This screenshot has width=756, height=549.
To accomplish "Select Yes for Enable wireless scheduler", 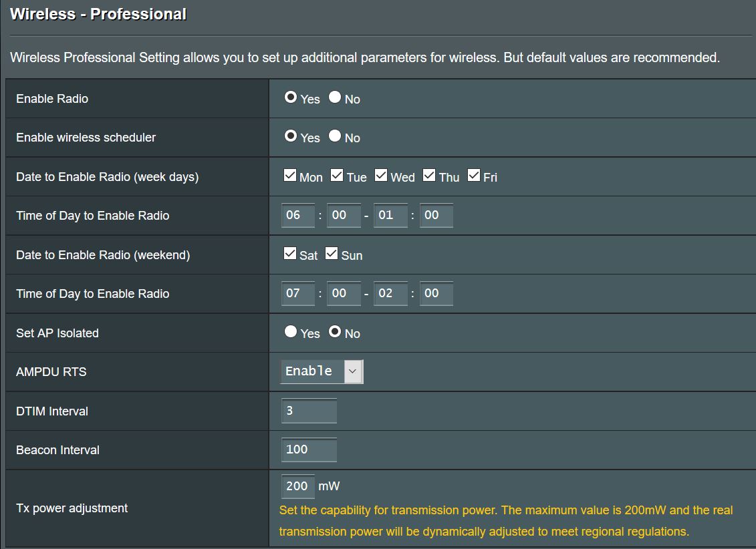I will tap(291, 136).
